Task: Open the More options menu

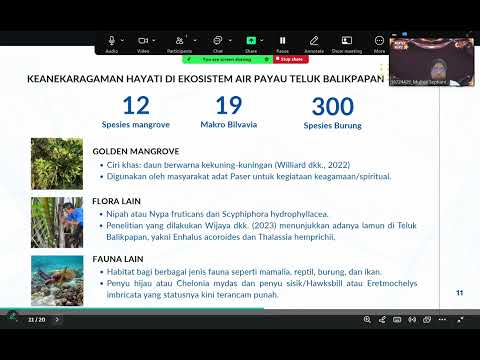Action: pyautogui.click(x=379, y=41)
